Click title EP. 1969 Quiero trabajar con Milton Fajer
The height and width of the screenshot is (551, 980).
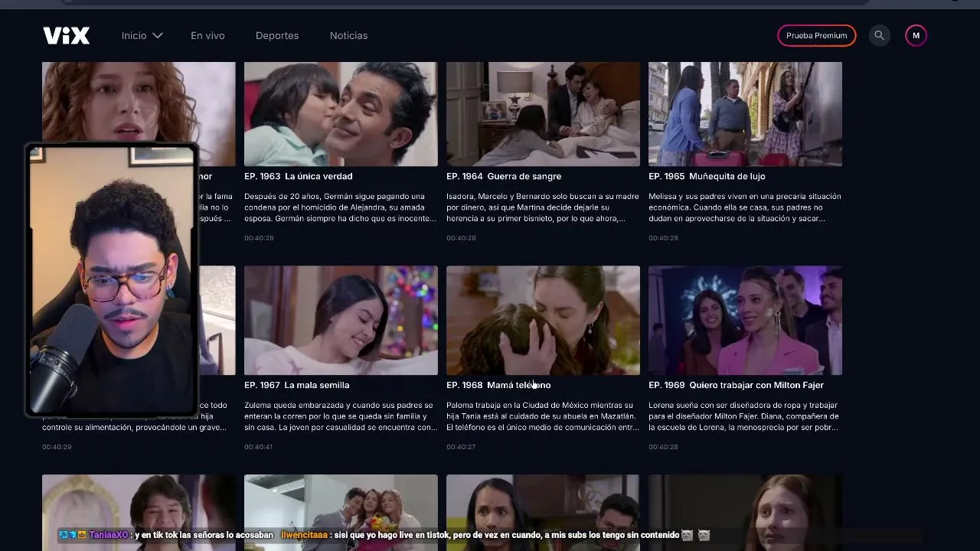coord(736,385)
